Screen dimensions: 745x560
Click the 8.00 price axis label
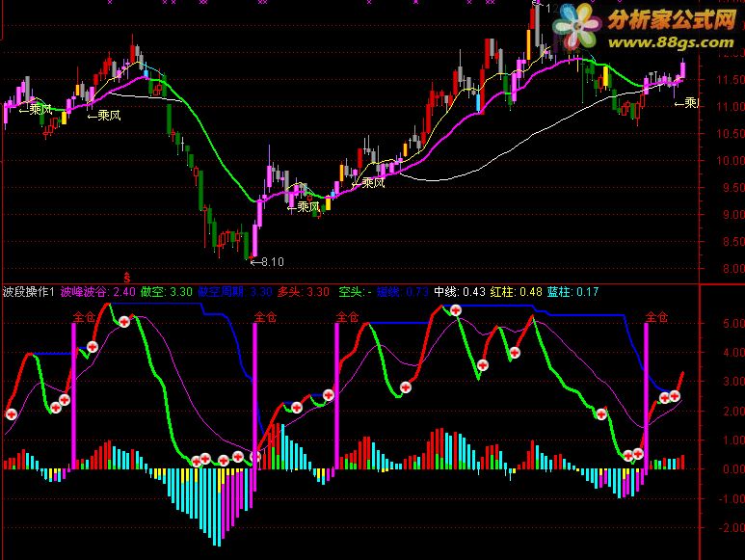click(732, 269)
